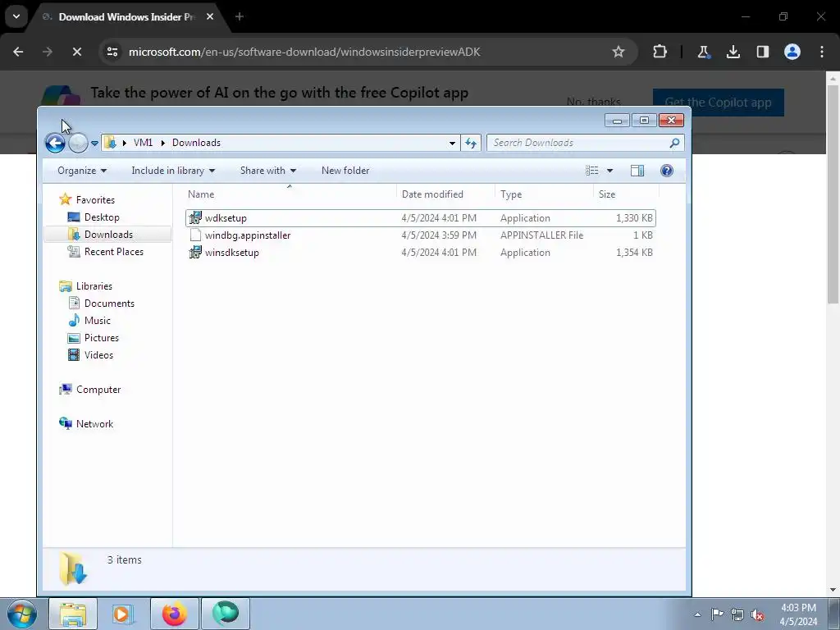Click the windbg.appinstaller blank file icon

(195, 235)
